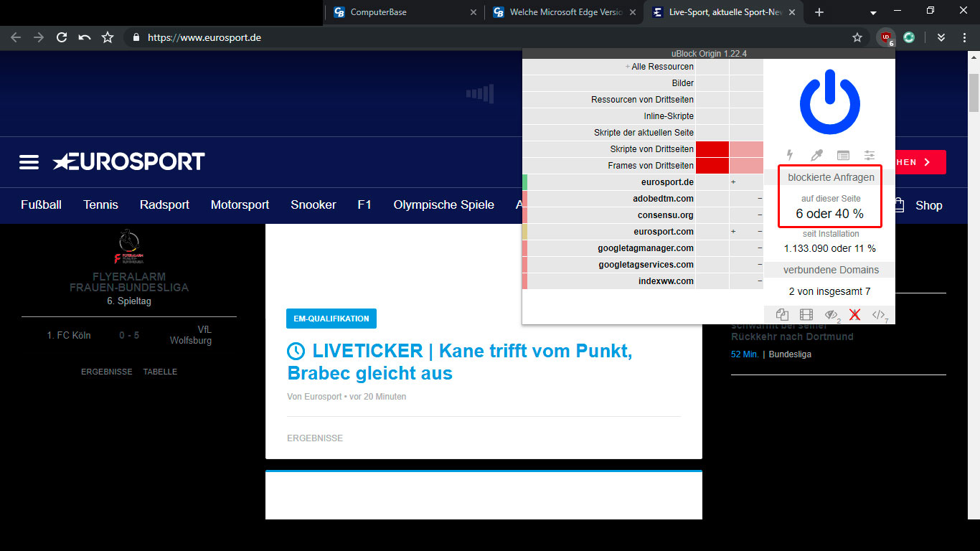Click the padlock site info icon
The width and height of the screenshot is (980, 551).
[136, 37]
